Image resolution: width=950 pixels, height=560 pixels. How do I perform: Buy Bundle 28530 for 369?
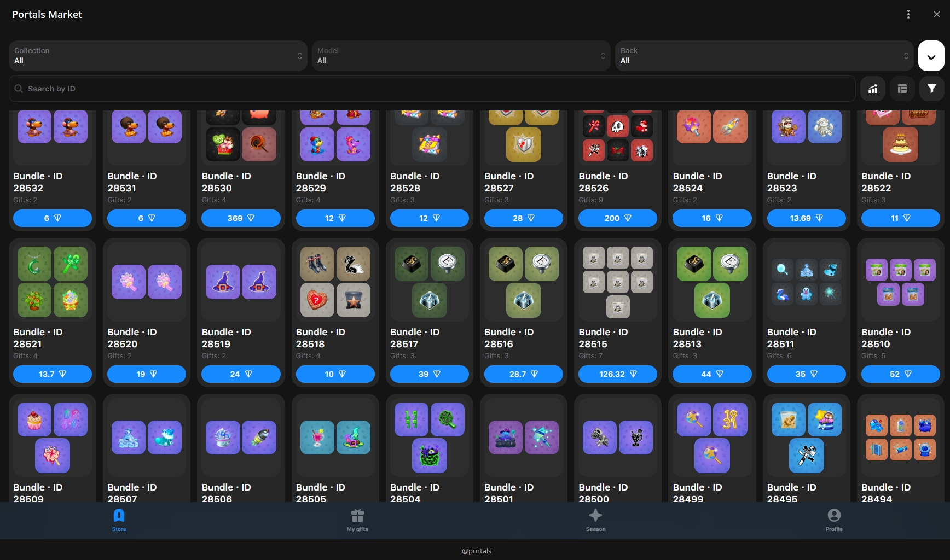241,218
